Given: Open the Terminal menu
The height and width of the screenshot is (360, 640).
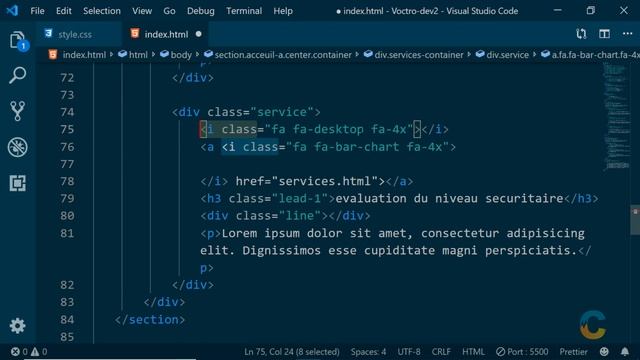Looking at the screenshot, I should click(244, 11).
